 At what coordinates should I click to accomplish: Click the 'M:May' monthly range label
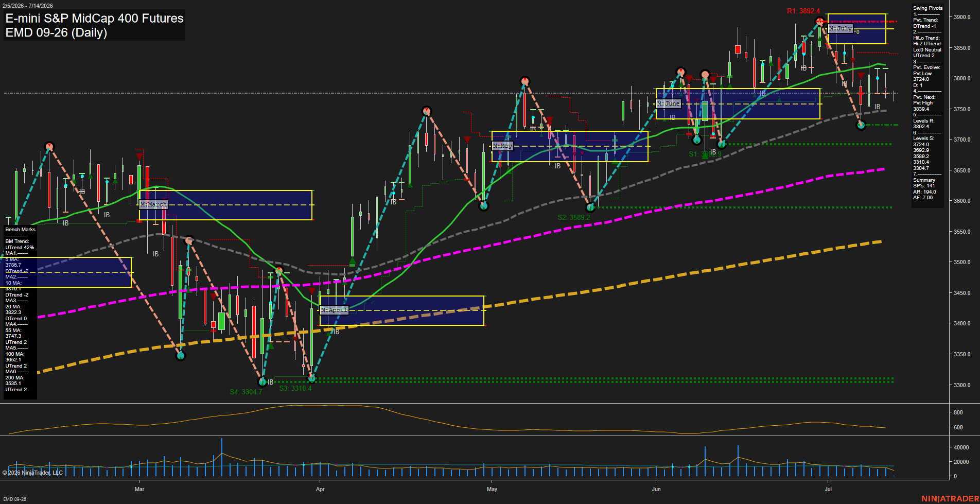click(x=502, y=146)
